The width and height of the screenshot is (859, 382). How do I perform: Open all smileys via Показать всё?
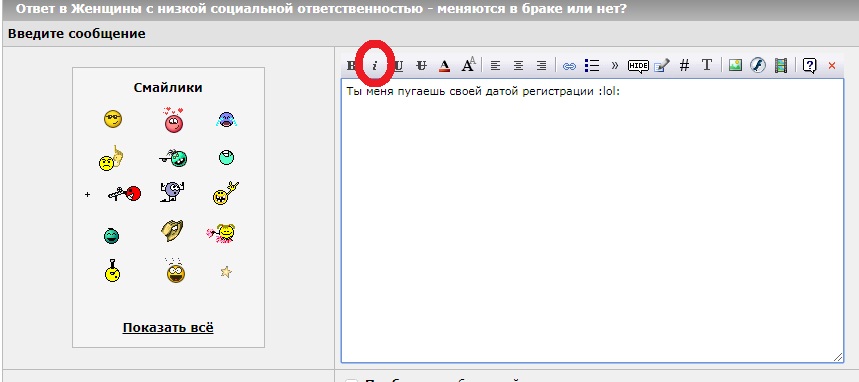(x=168, y=328)
